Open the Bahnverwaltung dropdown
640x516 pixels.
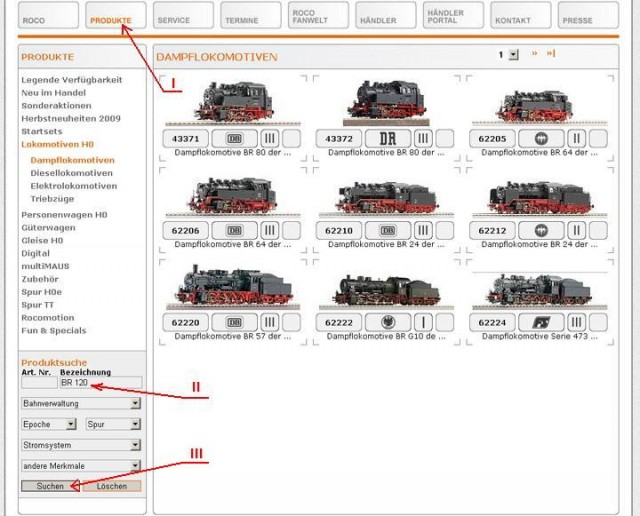coord(81,404)
